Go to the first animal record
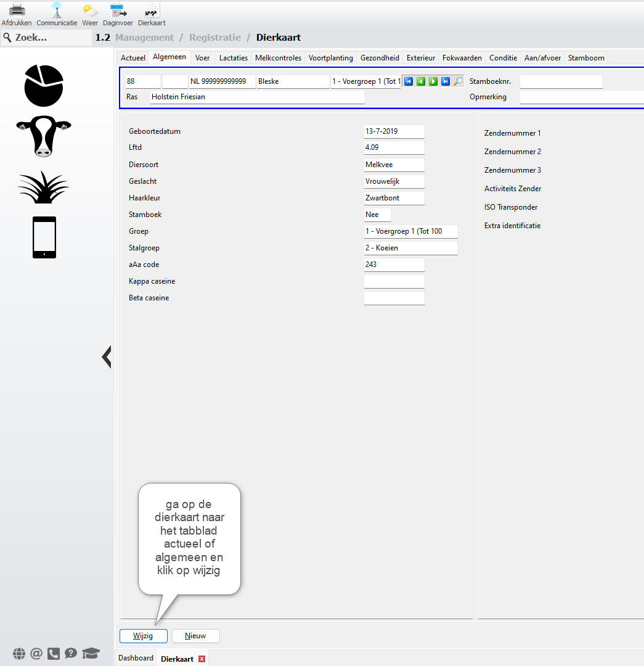Viewport: 644px width, 666px height. click(x=409, y=81)
